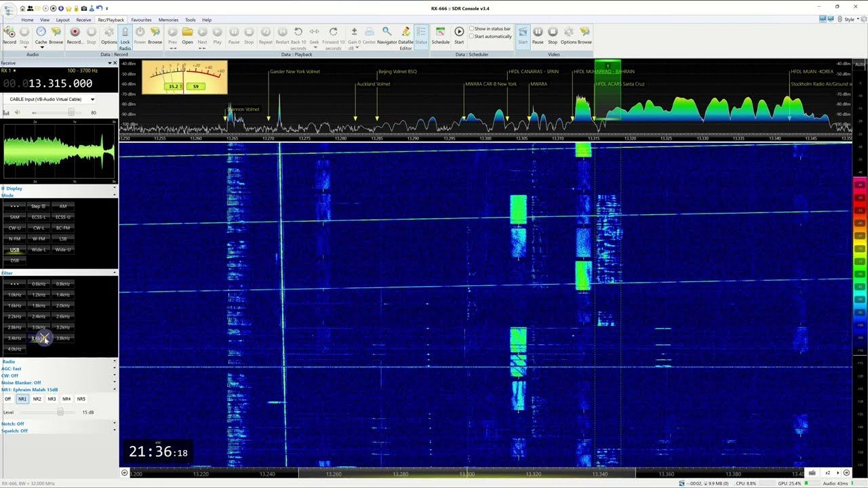Open the Receive ribbon tab
The image size is (868, 488).
[84, 20]
